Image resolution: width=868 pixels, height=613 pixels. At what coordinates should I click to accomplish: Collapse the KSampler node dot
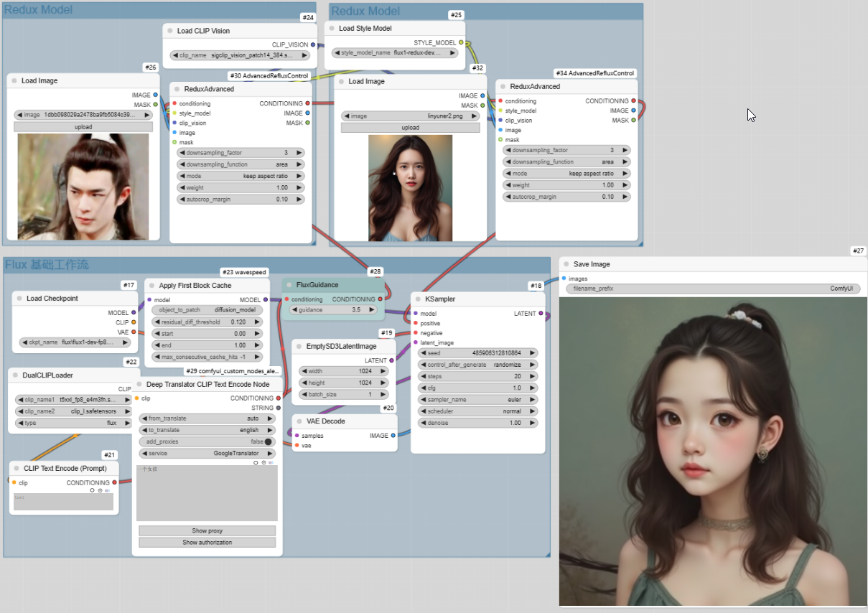[x=418, y=299]
